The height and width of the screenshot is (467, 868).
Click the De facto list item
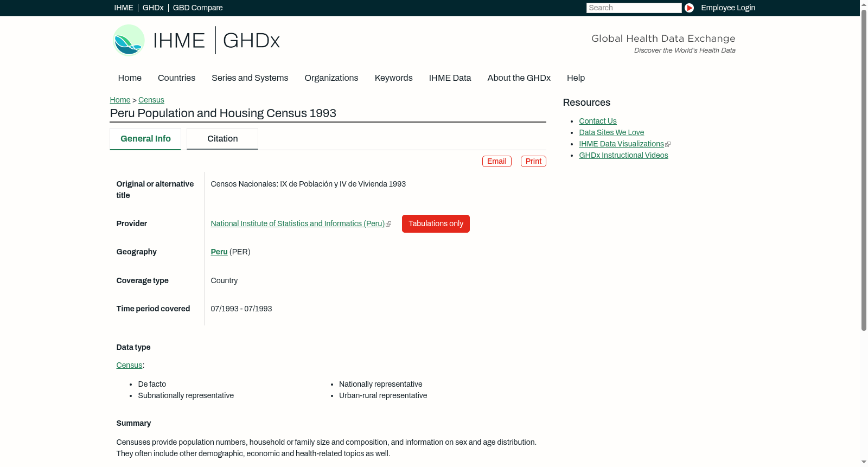152,384
